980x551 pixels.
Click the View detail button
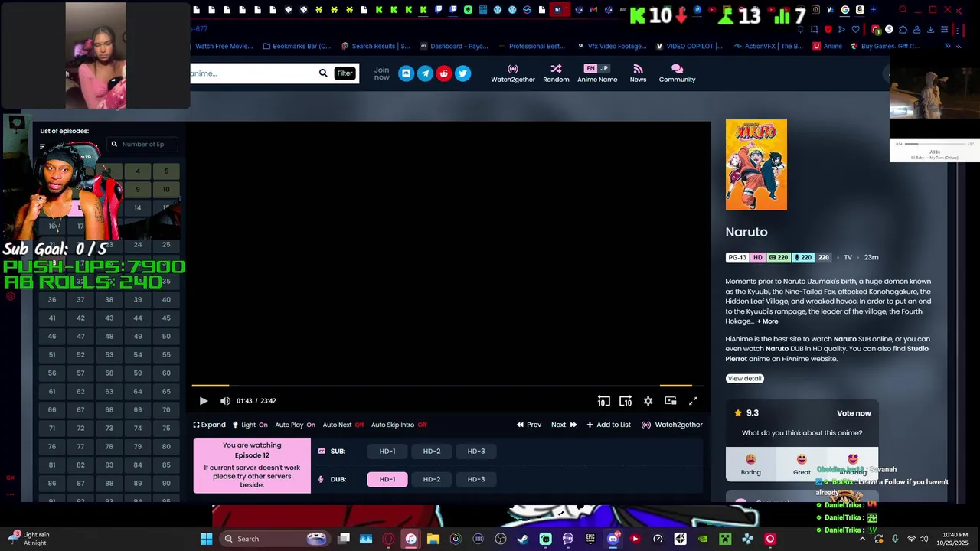744,379
